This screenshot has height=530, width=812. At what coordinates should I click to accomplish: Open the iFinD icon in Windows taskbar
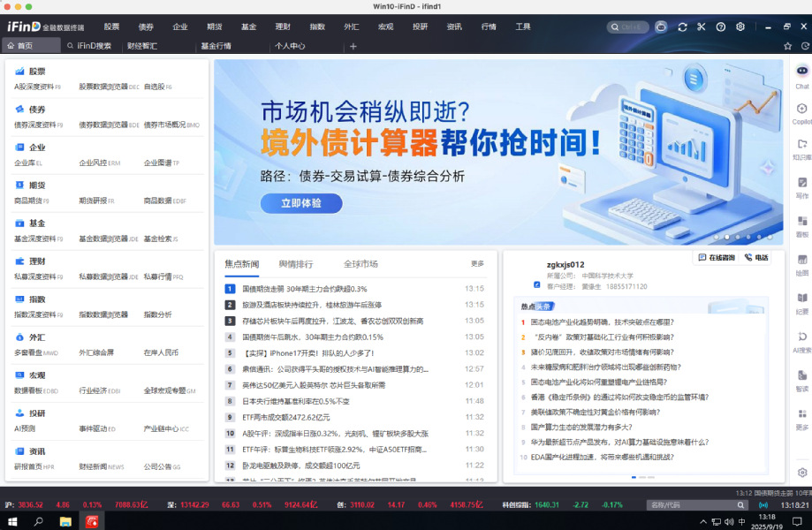[92, 522]
